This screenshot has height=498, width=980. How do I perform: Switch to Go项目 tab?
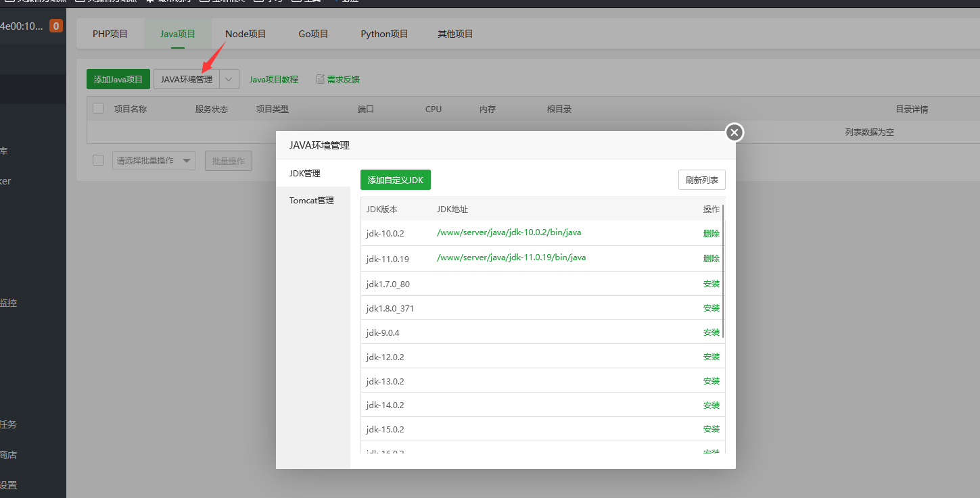click(313, 34)
